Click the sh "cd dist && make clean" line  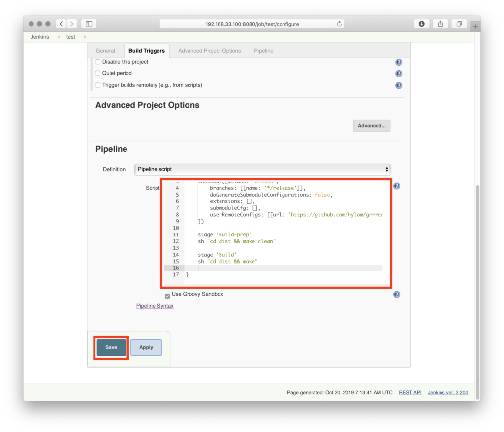tap(237, 241)
